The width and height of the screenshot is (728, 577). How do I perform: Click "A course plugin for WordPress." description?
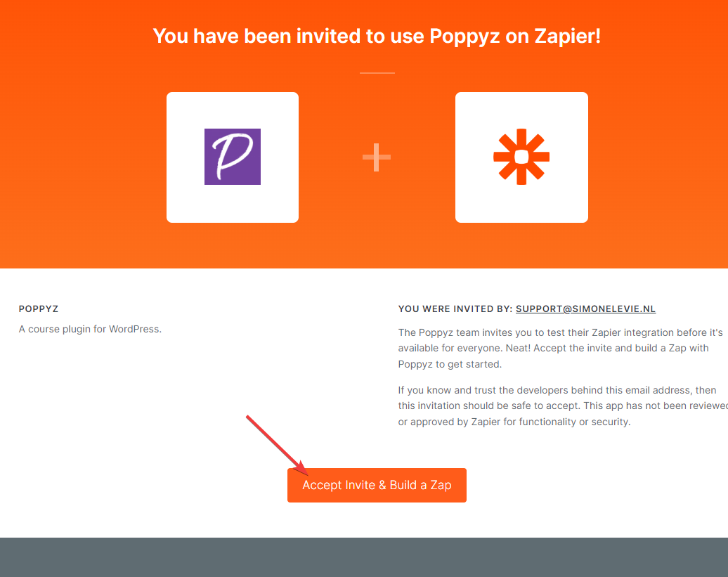pyautogui.click(x=90, y=328)
